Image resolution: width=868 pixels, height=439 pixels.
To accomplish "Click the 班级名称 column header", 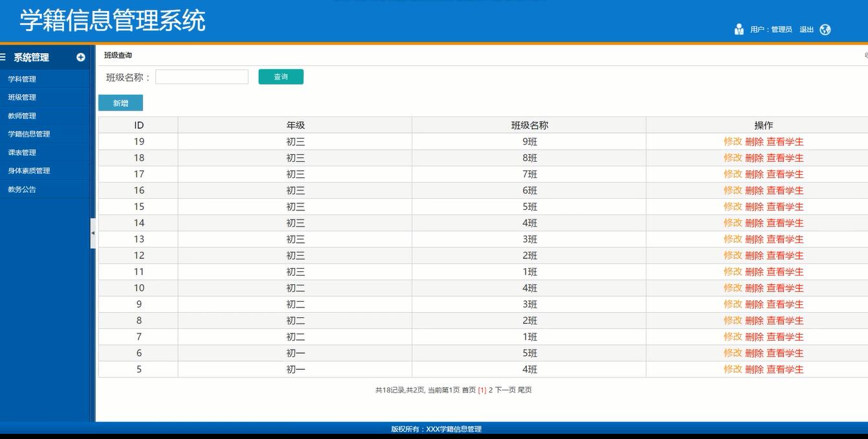I will point(529,125).
